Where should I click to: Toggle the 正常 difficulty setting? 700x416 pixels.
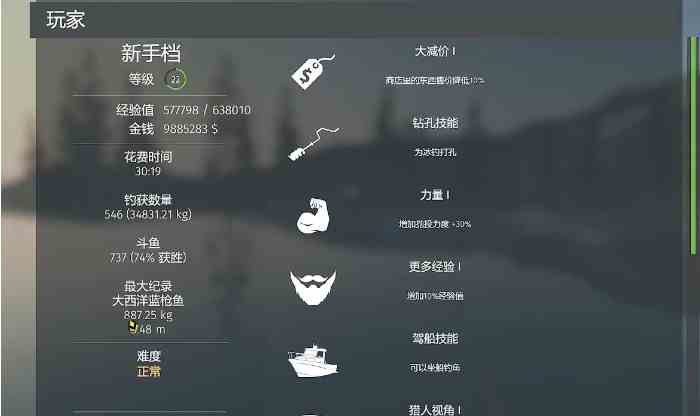coord(149,371)
